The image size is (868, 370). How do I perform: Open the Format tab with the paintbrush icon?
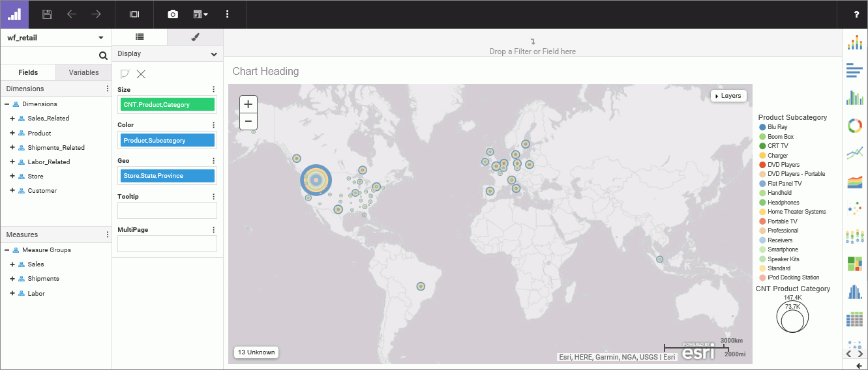(x=195, y=37)
